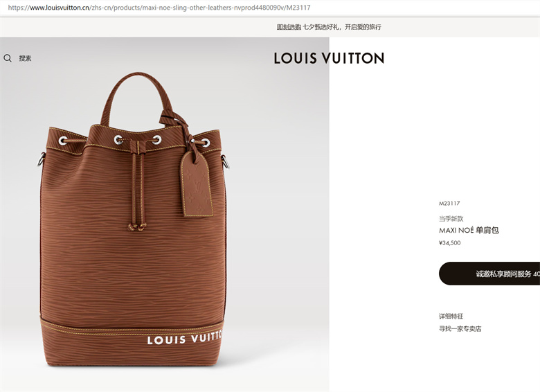Click the leather luggage tag on bag
This screenshot has height=392, width=540.
pyautogui.click(x=197, y=185)
